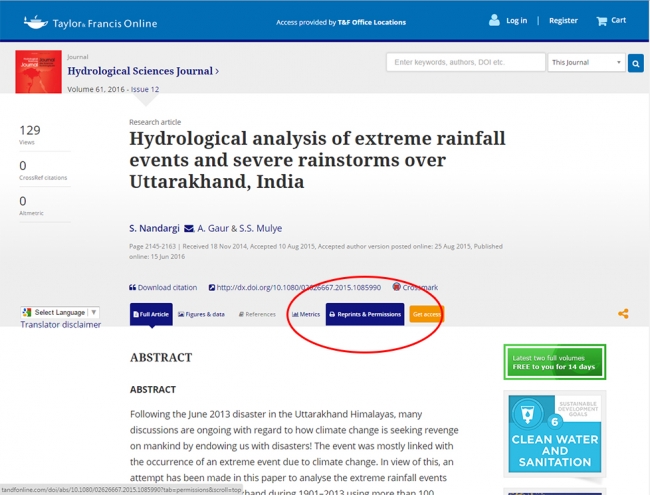Click the journal cover thumbnail
Viewport: 650px width, 495px height.
pyautogui.click(x=38, y=73)
